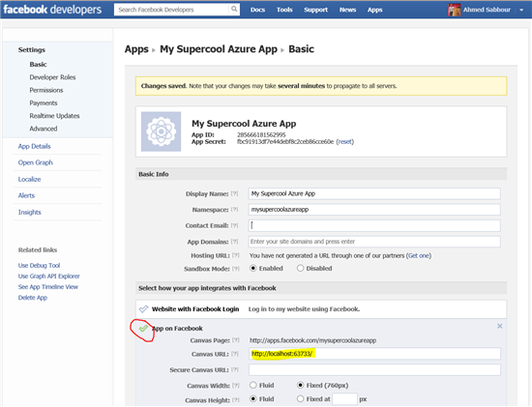
Task: Click the Settings sidebar heading
Action: pos(32,50)
